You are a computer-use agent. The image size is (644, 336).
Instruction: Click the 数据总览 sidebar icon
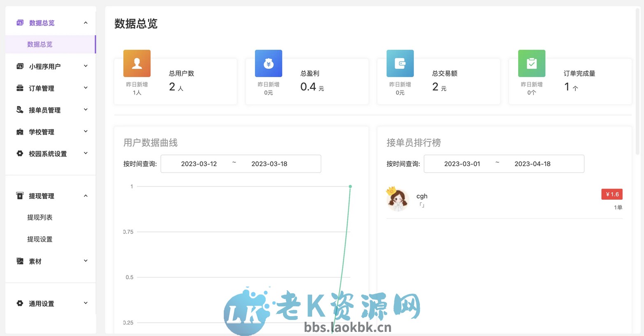pos(20,23)
